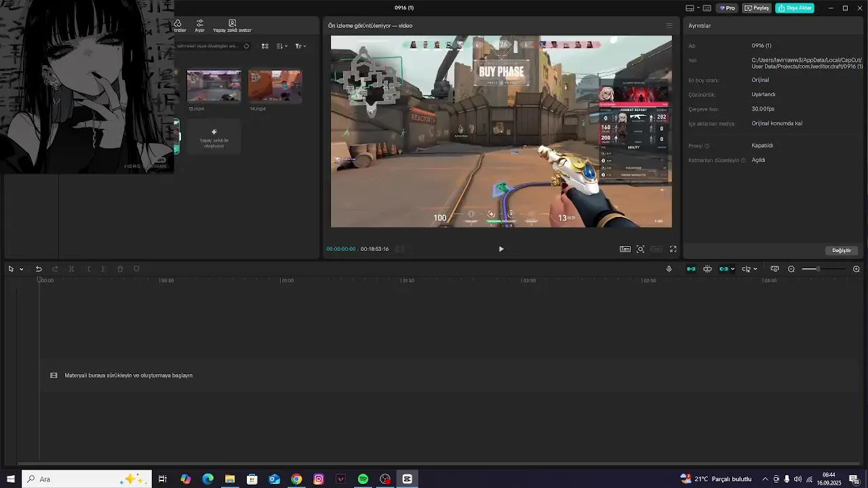Click the preview zoom-to-fit icon
Viewport: 868px width, 488px height.
click(x=640, y=249)
